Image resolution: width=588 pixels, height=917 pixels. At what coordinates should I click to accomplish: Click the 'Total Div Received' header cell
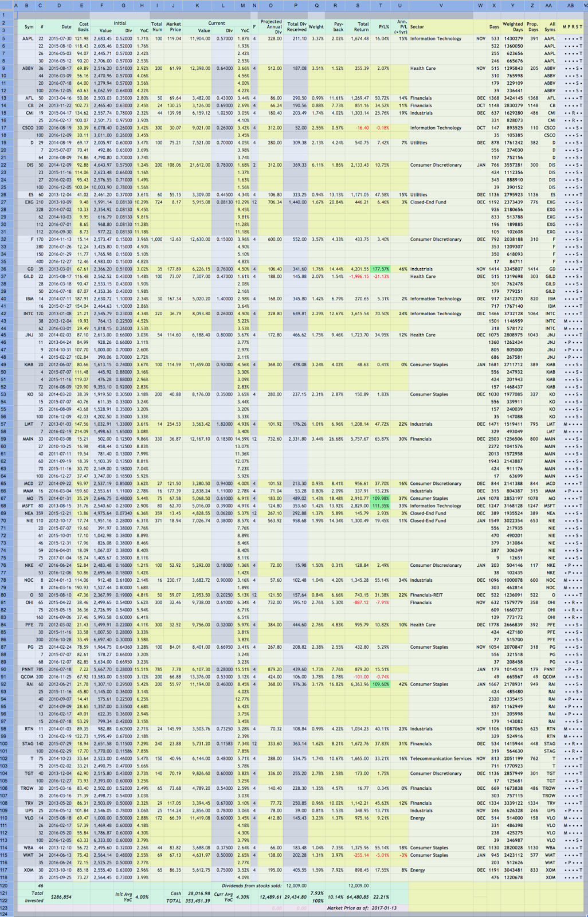coord(296,27)
